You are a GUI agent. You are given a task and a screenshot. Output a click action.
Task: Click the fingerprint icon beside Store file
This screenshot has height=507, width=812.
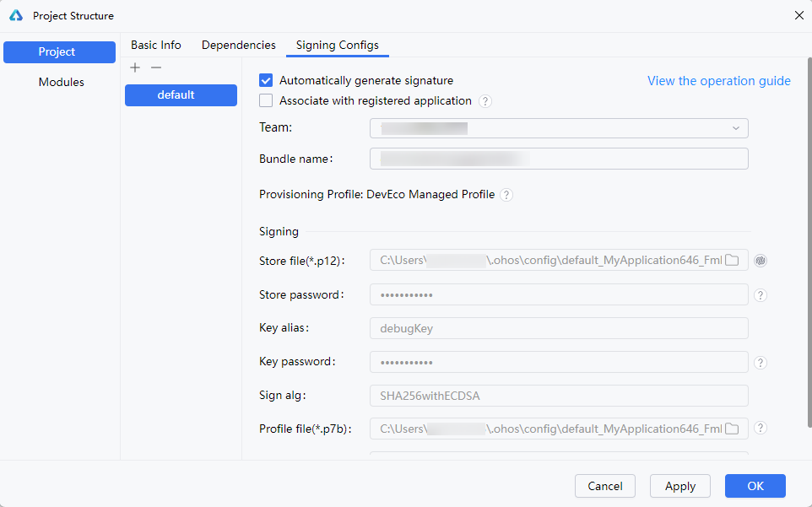tap(760, 261)
